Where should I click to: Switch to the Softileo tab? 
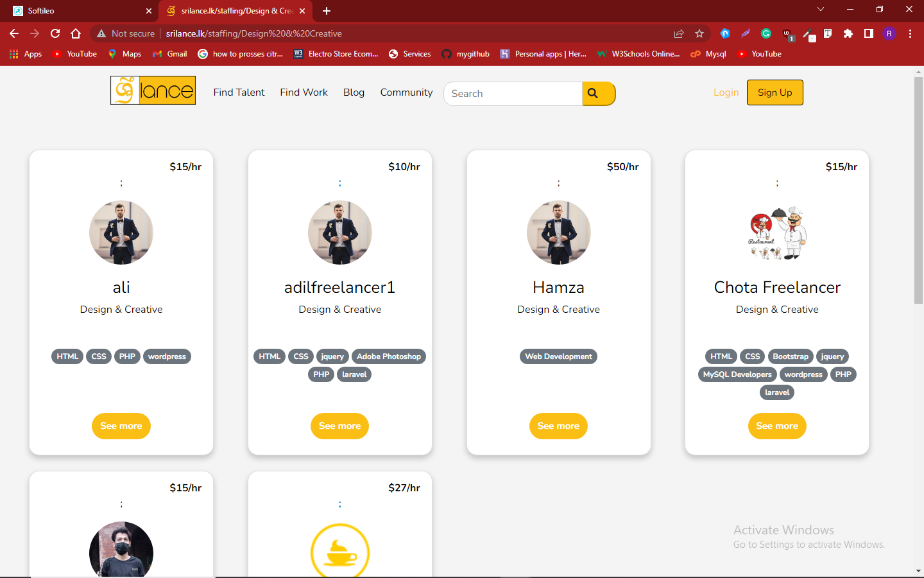(x=77, y=11)
